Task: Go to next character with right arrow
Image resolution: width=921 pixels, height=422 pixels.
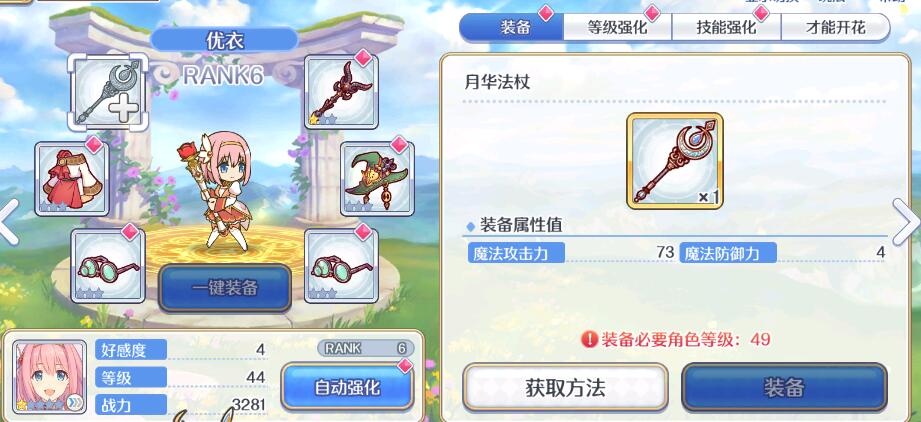Action: (906, 222)
